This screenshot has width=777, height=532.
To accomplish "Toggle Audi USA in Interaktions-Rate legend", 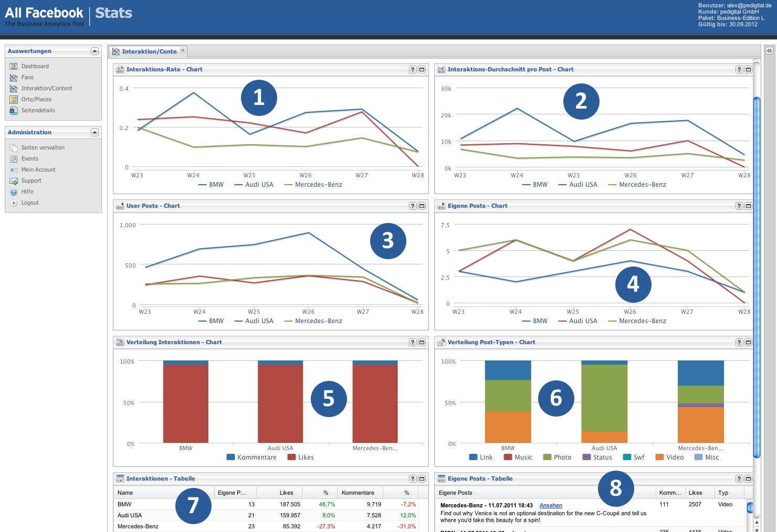I will pyautogui.click(x=254, y=185).
